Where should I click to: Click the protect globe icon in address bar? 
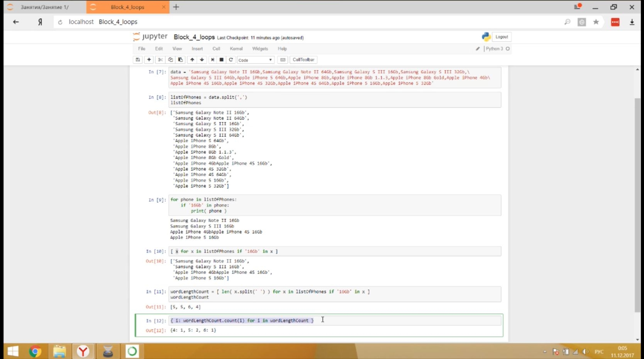click(582, 22)
